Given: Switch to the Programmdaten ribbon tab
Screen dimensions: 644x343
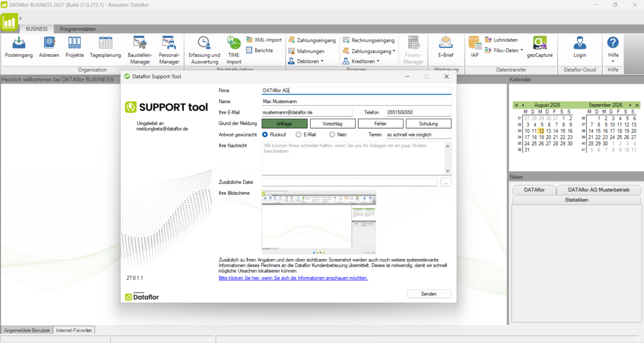Looking at the screenshot, I should [x=78, y=29].
